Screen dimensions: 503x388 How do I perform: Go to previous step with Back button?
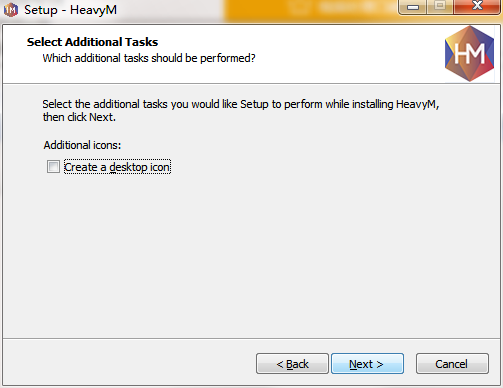tap(292, 364)
